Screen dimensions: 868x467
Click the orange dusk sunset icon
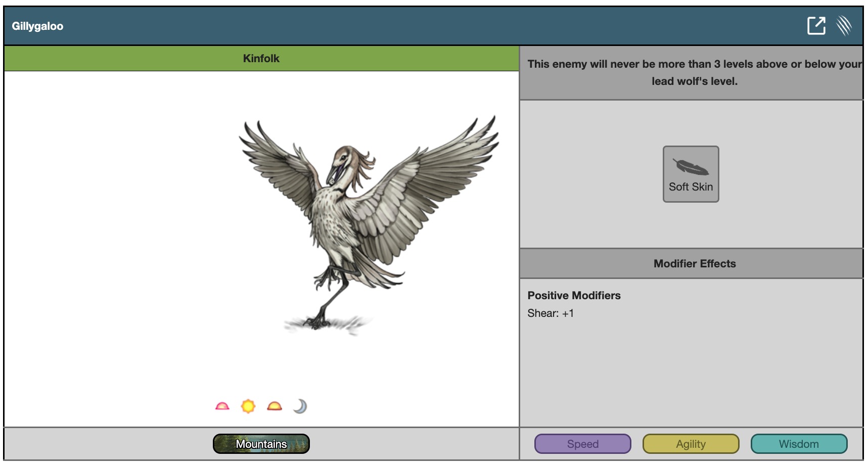point(275,406)
